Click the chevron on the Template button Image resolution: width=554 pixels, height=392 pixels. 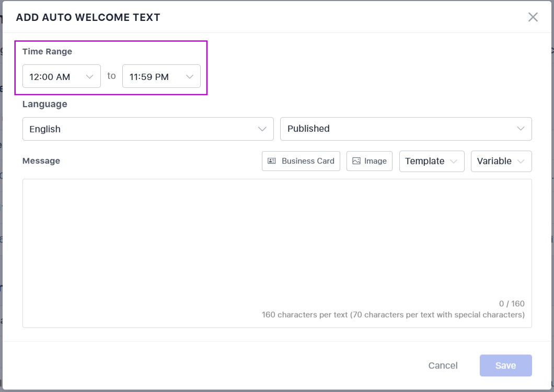tap(453, 162)
